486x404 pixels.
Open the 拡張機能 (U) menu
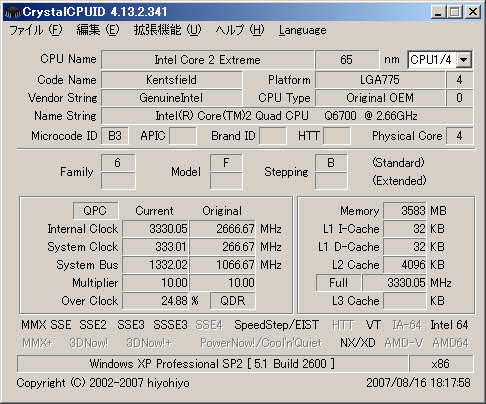click(x=167, y=30)
